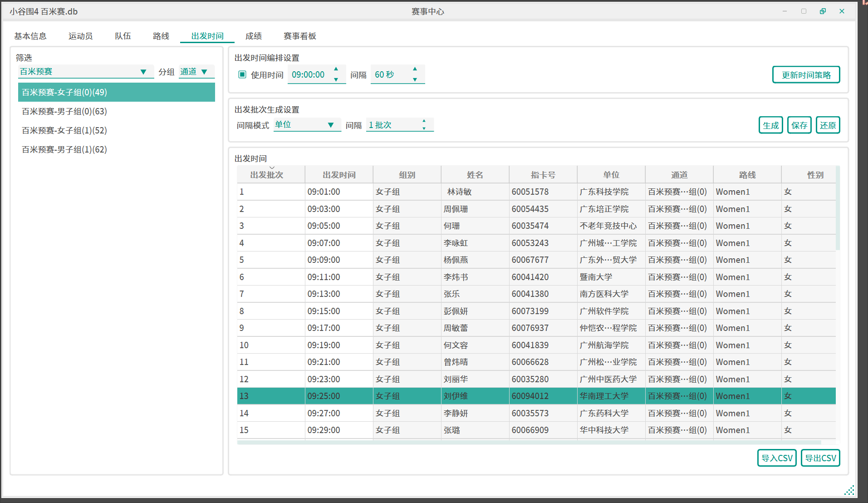Increase start time with up arrow
This screenshot has width=868, height=503.
pos(336,69)
